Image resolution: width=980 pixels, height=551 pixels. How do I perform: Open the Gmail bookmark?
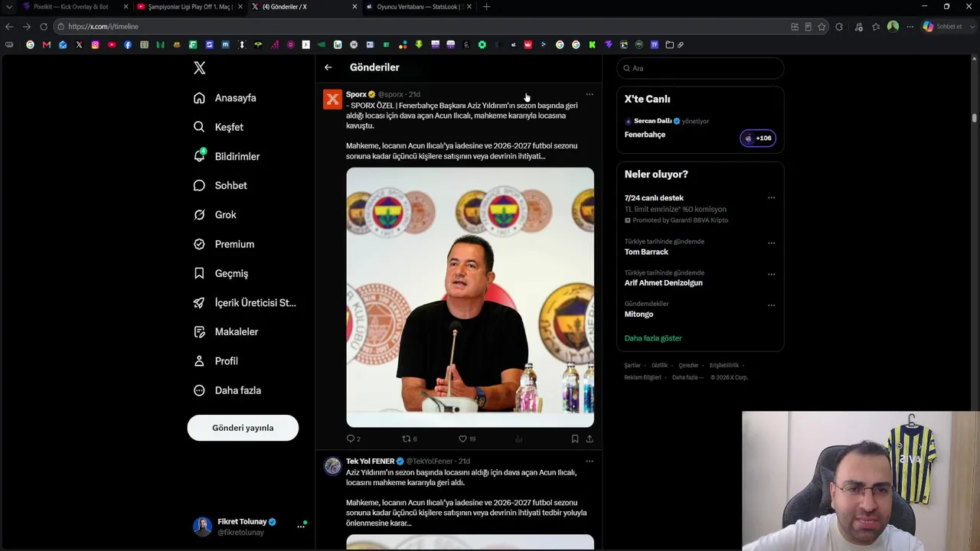47,45
